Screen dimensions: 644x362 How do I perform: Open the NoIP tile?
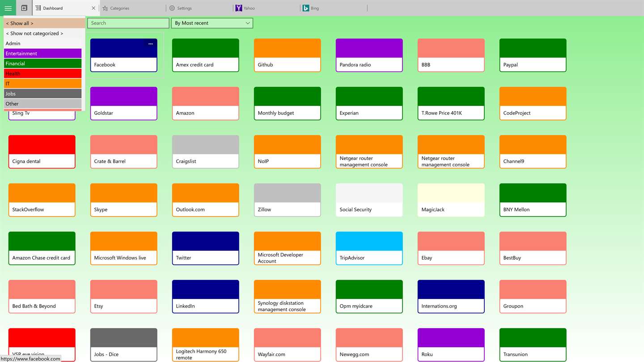point(287,152)
